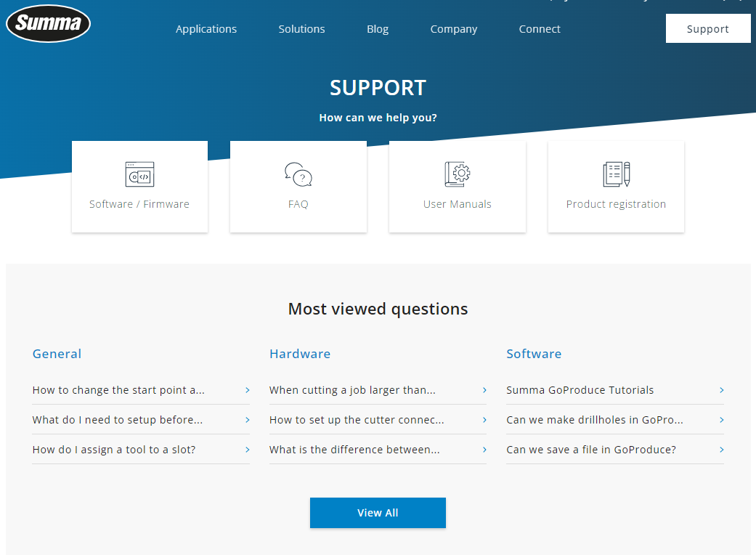Click the SUPPORT page title

pos(378,88)
